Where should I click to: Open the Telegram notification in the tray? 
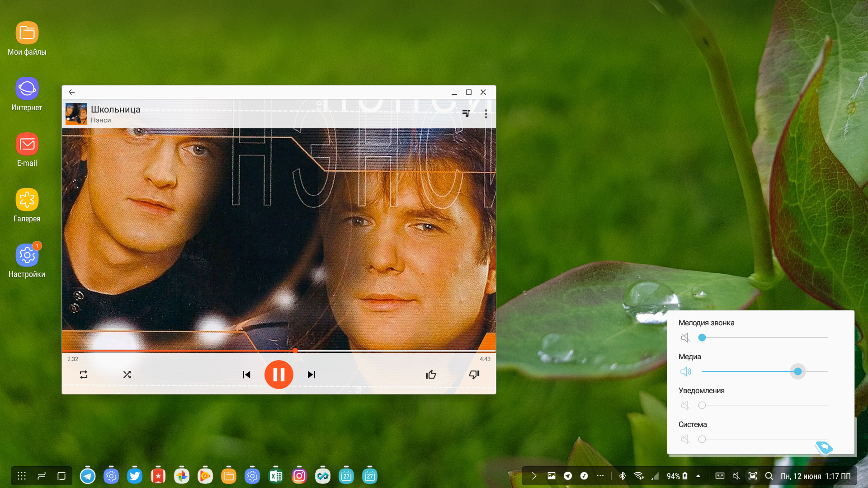[x=568, y=476]
